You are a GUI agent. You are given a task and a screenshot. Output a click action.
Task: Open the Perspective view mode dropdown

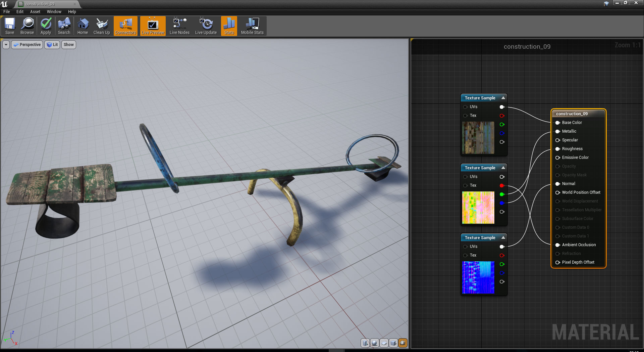pyautogui.click(x=27, y=45)
